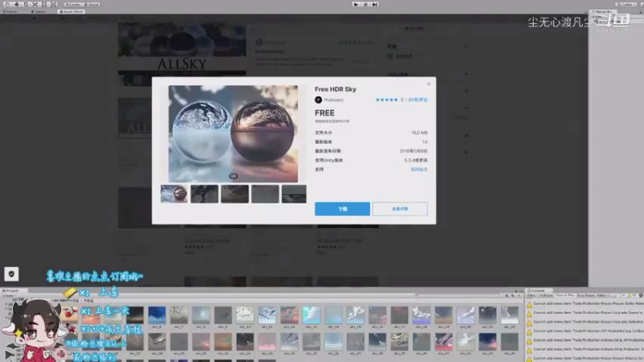Open the Editor dropdown in Console toolbar

tap(602, 295)
